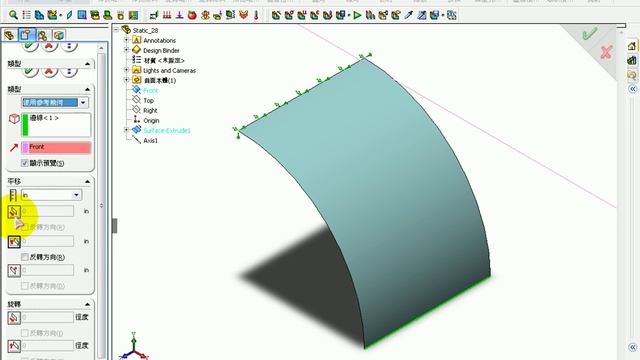Click the last icon of right toolbar group
Screen dimensions: 640x360
451,16
